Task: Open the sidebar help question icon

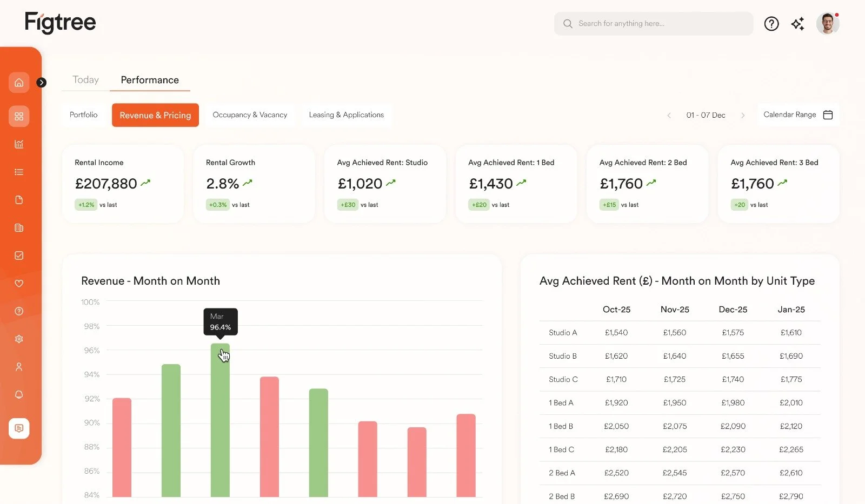Action: click(19, 311)
